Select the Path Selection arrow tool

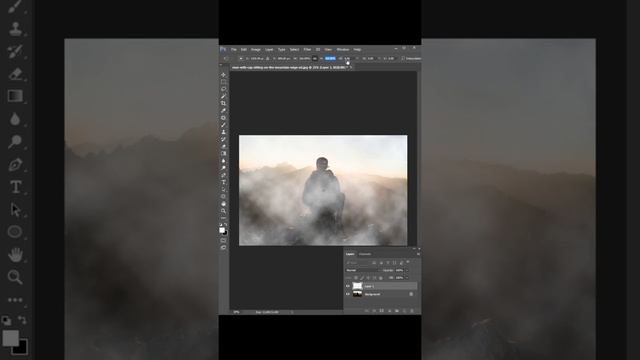[x=223, y=190]
